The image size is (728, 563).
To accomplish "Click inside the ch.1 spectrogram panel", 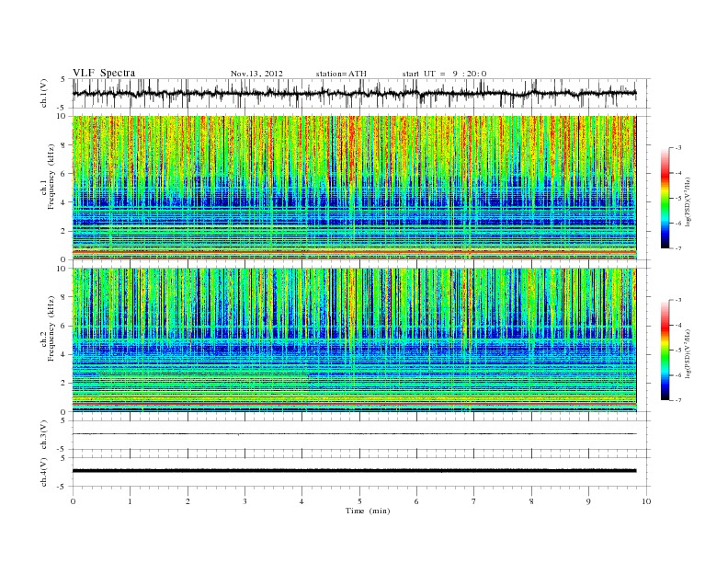I will tap(354, 188).
